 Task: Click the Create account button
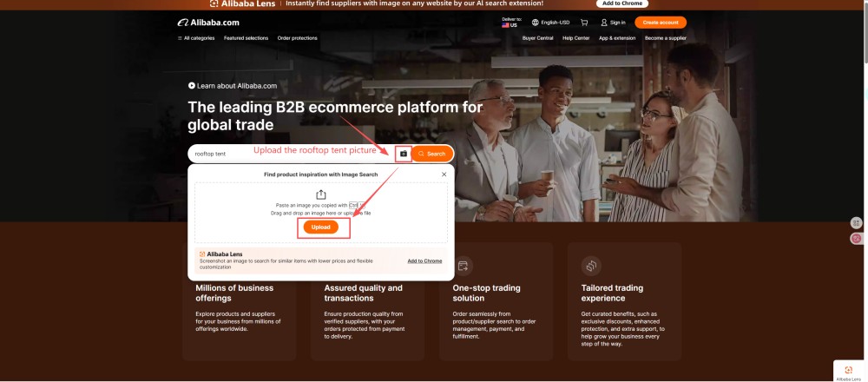(660, 23)
